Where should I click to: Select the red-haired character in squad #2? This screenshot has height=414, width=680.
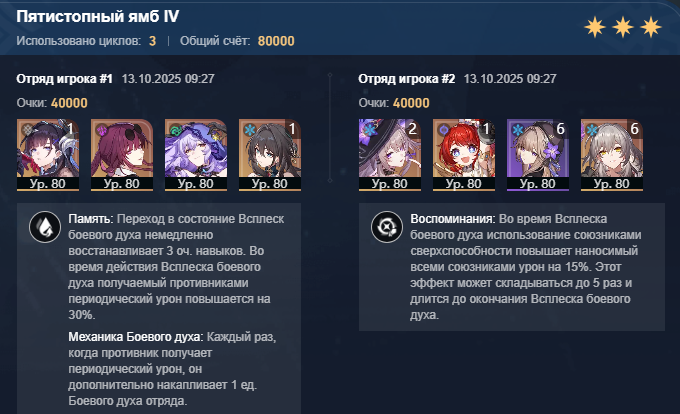464,155
